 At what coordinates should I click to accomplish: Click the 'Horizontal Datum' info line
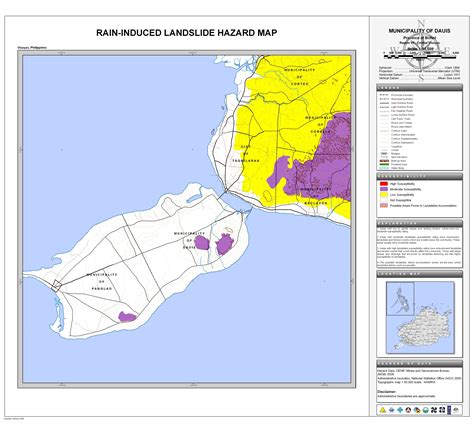pos(419,75)
